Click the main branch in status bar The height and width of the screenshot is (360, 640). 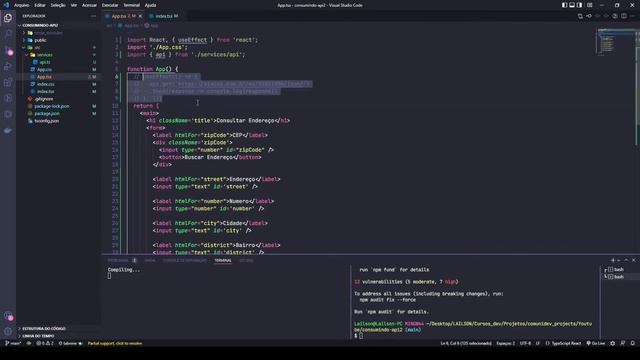[x=13, y=343]
